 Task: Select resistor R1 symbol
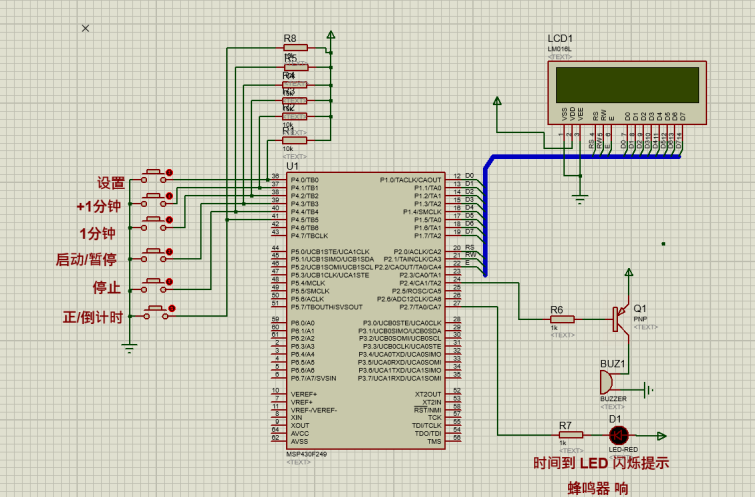click(295, 140)
